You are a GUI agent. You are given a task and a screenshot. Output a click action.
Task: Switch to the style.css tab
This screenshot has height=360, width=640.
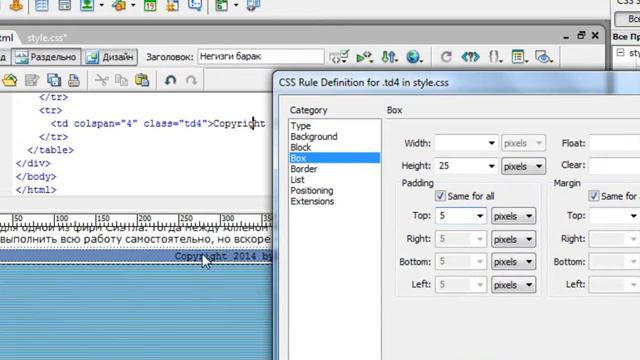click(x=47, y=38)
